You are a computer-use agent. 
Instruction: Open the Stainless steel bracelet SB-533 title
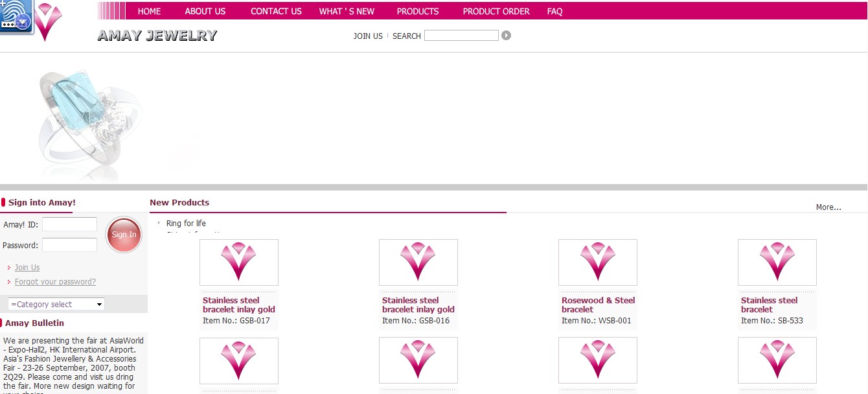(770, 305)
